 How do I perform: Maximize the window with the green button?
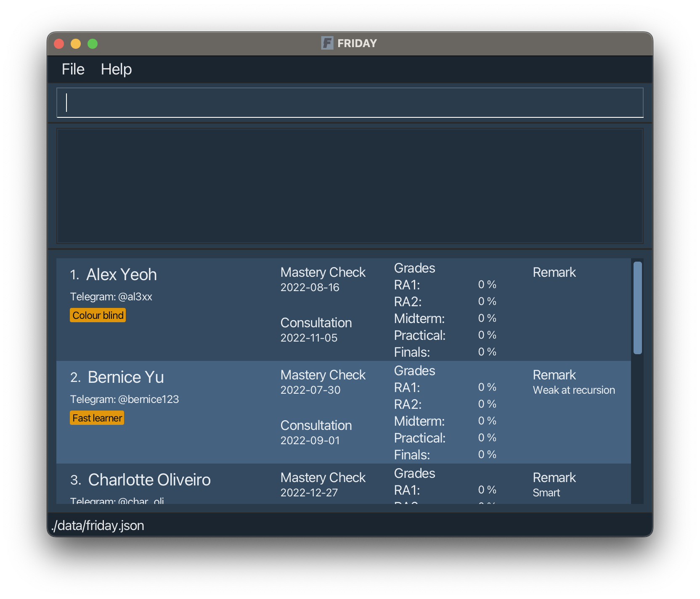(x=93, y=44)
